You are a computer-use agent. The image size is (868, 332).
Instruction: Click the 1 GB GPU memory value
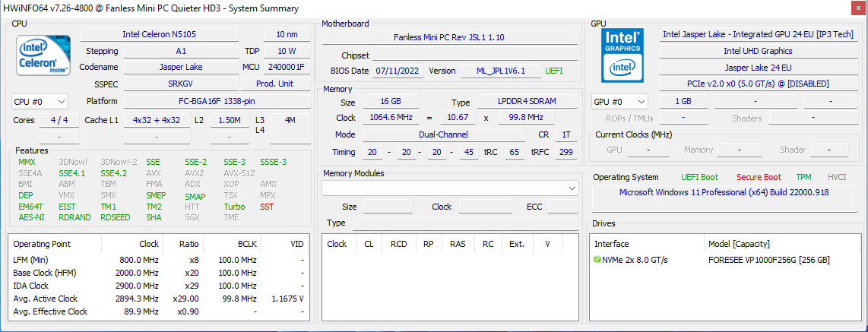(683, 102)
